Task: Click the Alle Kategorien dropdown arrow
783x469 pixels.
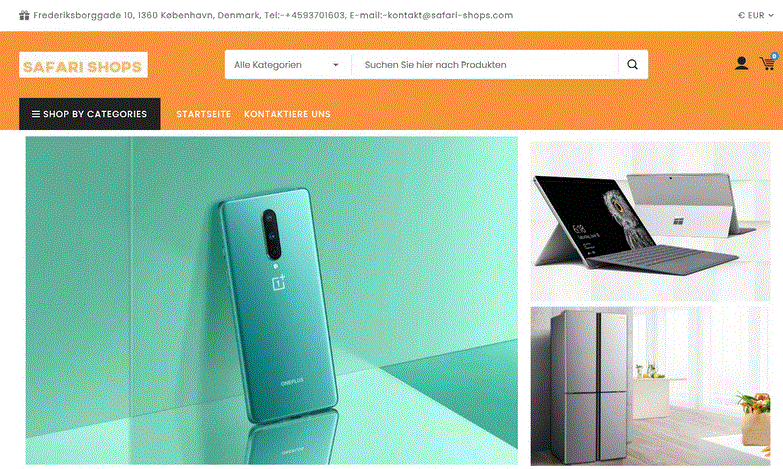Action: coord(336,65)
